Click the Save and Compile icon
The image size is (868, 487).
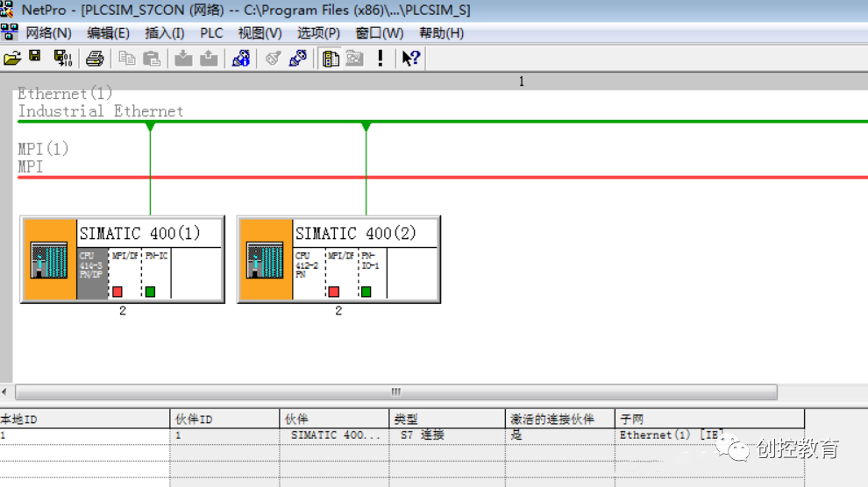click(62, 58)
